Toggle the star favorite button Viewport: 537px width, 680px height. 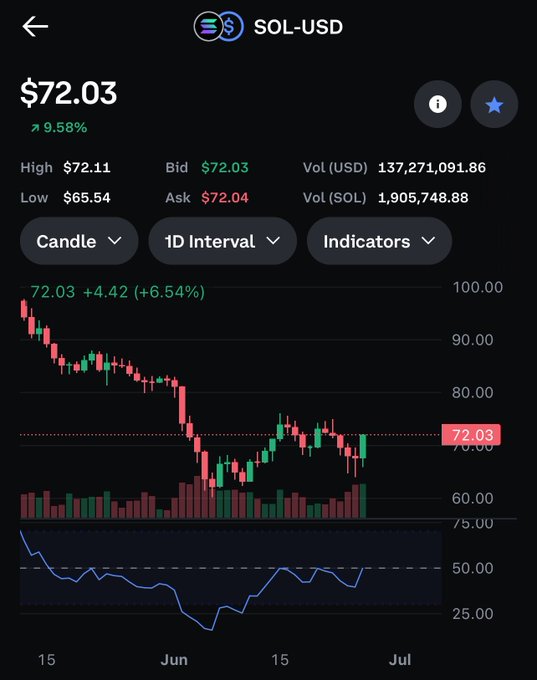click(494, 104)
